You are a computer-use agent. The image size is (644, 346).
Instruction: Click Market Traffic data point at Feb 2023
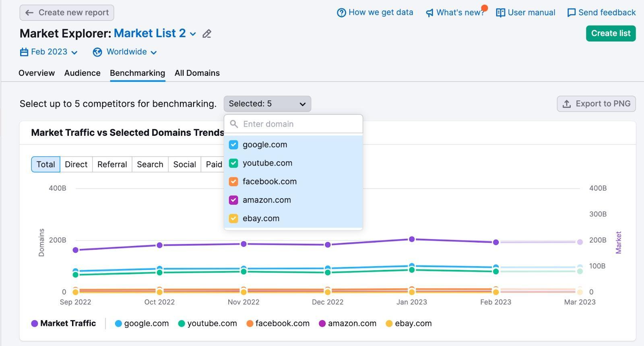click(496, 242)
